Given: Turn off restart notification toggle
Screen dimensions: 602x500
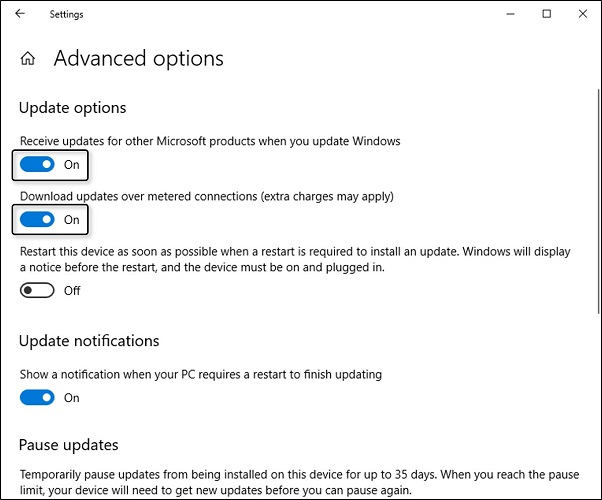Looking at the screenshot, I should pyautogui.click(x=37, y=397).
